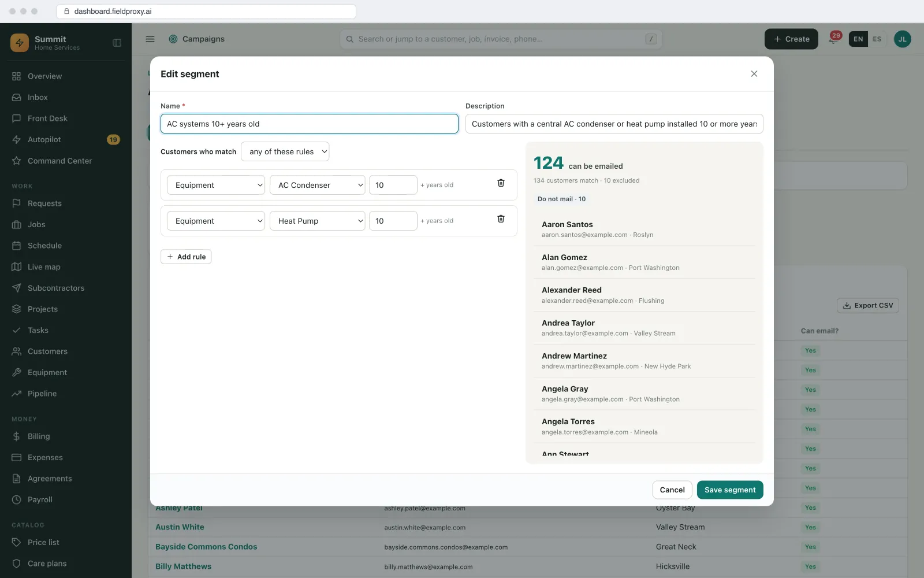924x578 pixels.
Task: Click the Save segment button
Action: click(730, 490)
